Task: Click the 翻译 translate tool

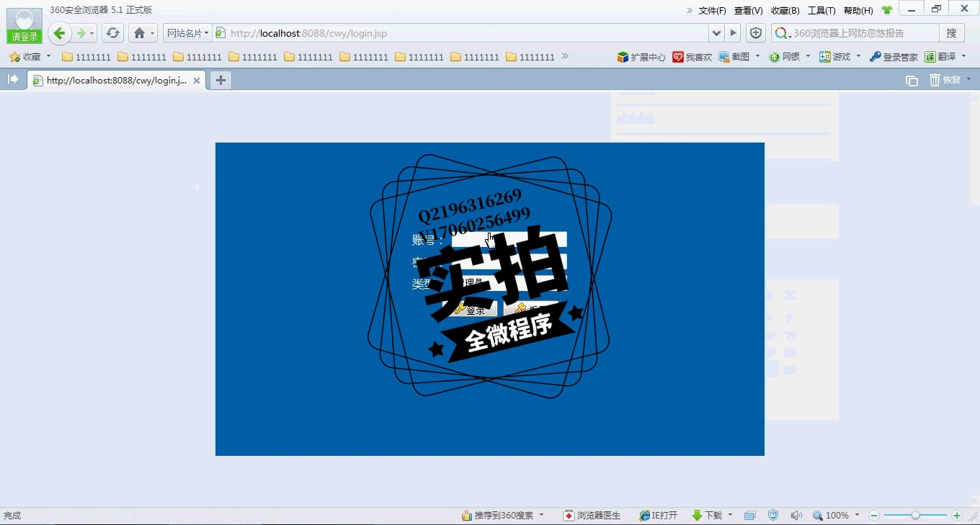Action: point(940,57)
